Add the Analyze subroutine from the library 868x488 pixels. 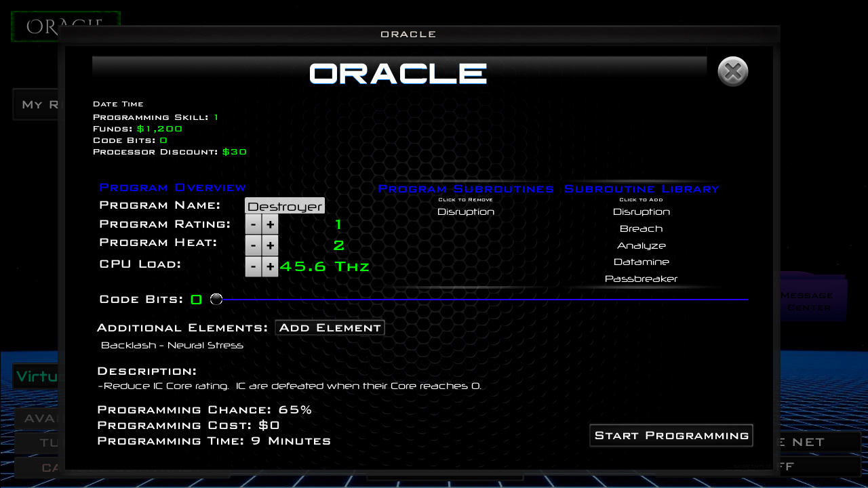point(641,245)
